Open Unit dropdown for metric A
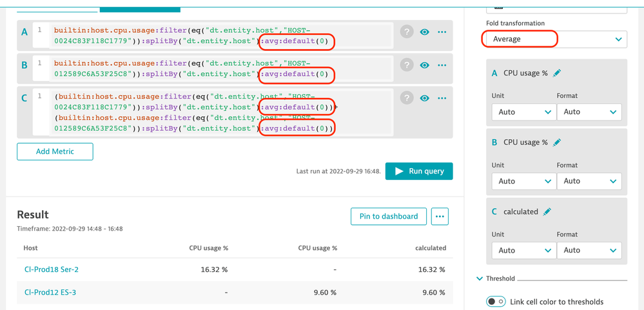The image size is (644, 310). point(524,112)
